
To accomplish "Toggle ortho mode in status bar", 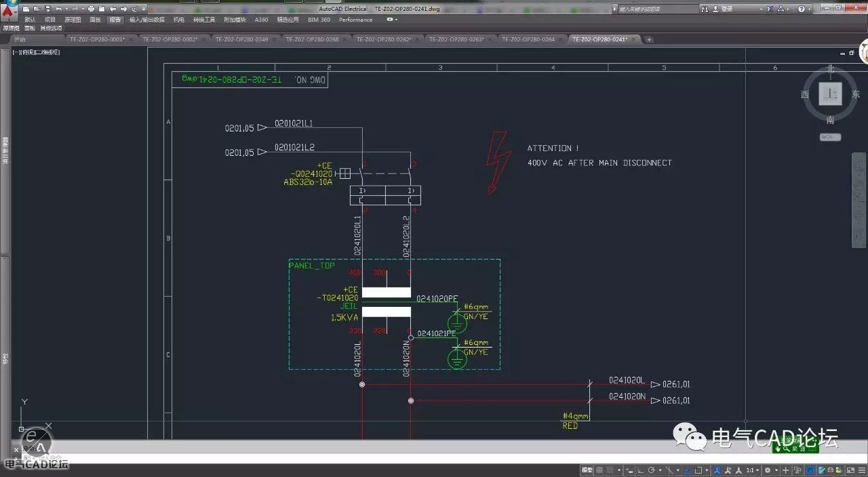I will click(x=639, y=470).
